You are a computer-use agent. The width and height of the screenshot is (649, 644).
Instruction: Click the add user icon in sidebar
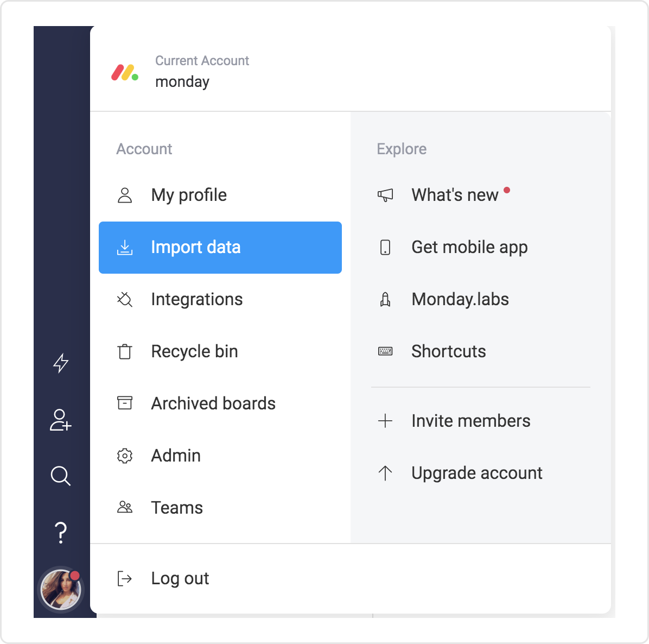click(61, 420)
